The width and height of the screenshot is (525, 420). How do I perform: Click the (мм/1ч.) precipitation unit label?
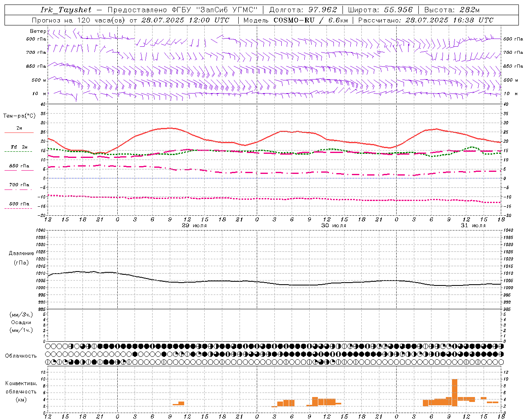click(x=21, y=330)
